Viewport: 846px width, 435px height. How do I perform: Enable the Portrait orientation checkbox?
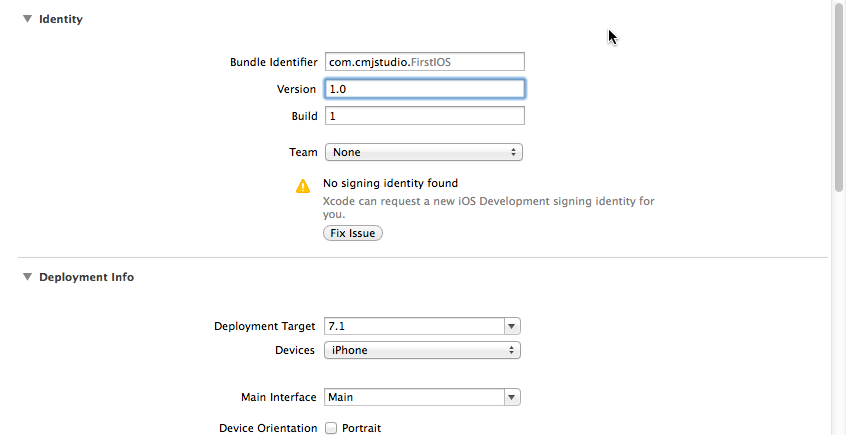[x=330, y=428]
